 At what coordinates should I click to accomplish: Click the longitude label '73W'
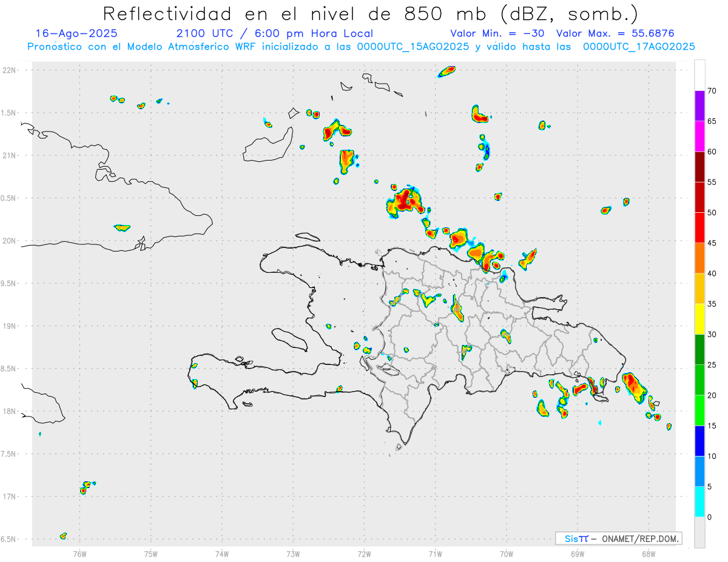pos(293,554)
